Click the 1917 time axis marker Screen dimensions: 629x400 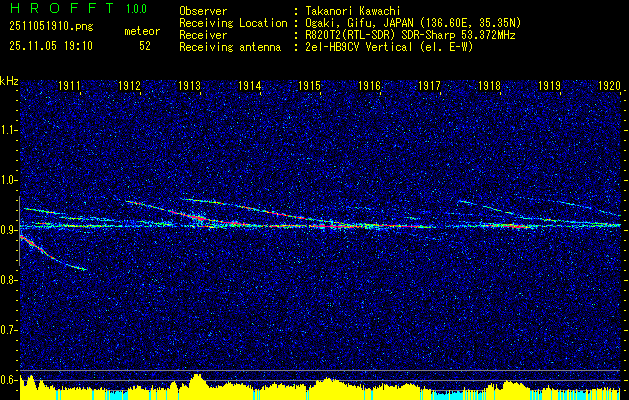pos(430,86)
